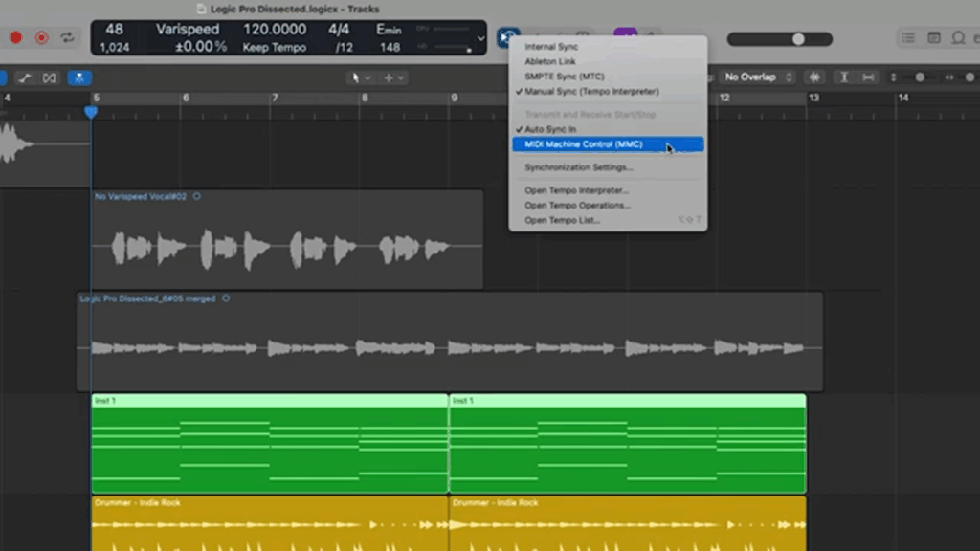
Task: Select the Logic Pro Dissected_6#05 merged region
Action: pos(450,342)
